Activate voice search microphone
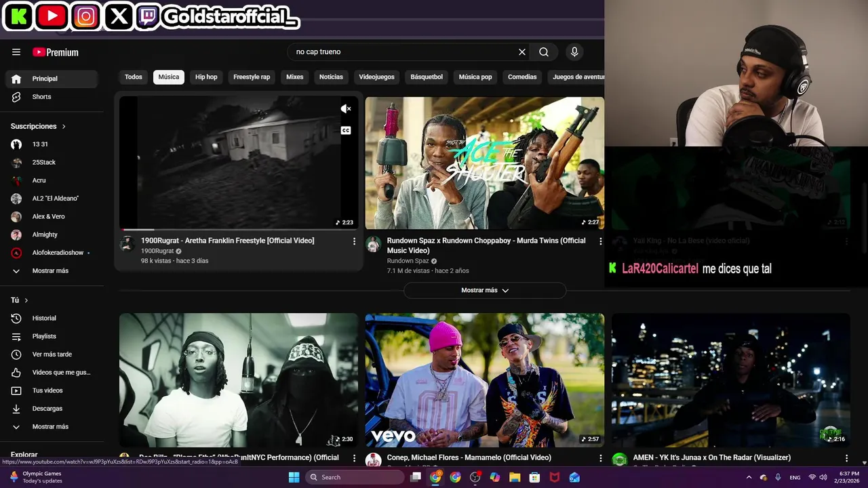The width and height of the screenshot is (868, 488). [574, 52]
